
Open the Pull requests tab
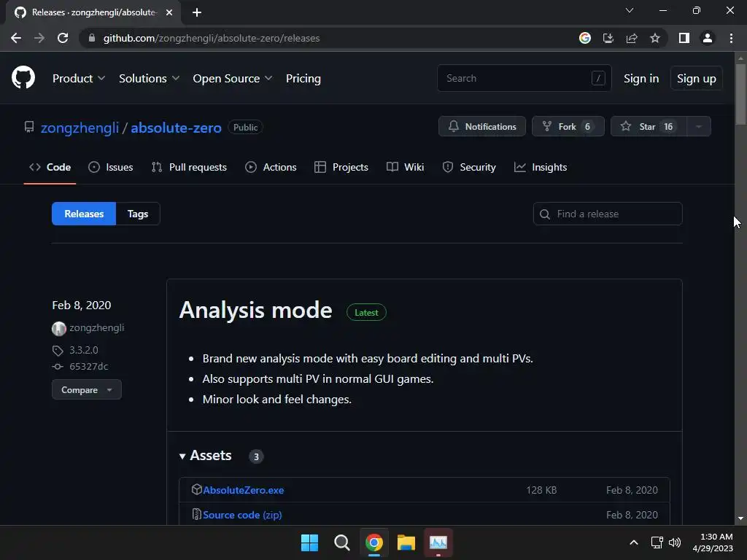click(189, 167)
